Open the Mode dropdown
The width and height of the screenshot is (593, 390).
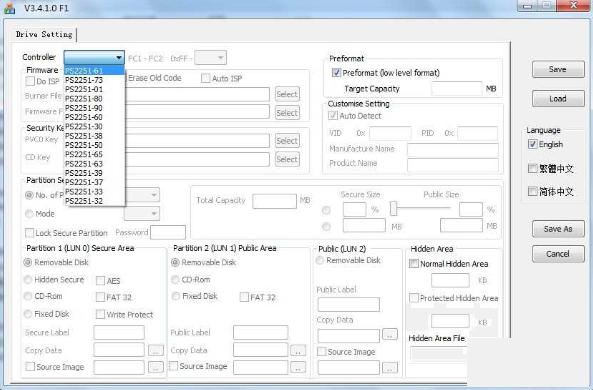click(x=142, y=214)
